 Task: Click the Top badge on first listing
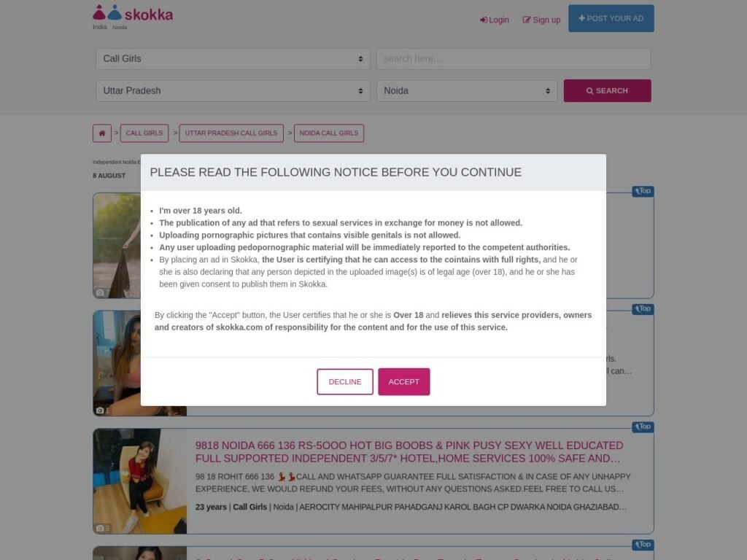tap(643, 192)
